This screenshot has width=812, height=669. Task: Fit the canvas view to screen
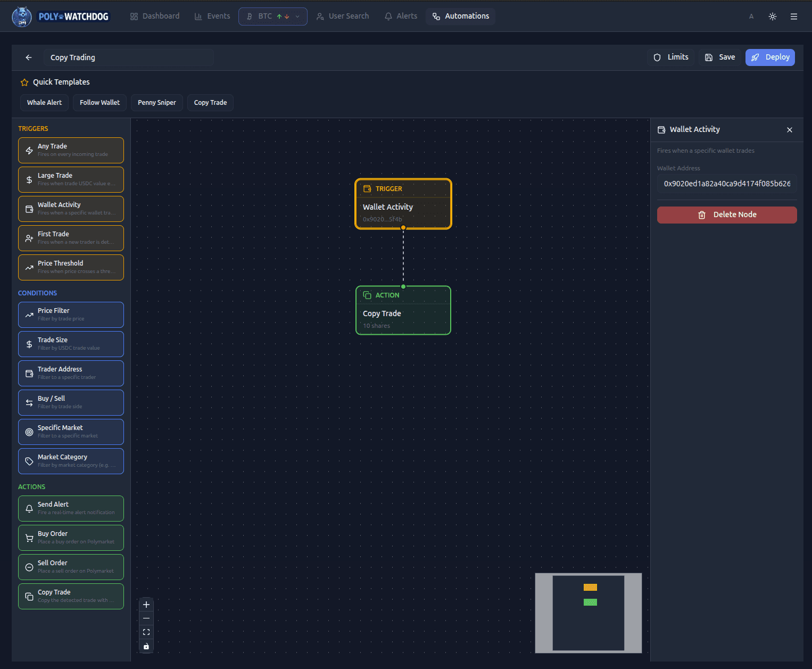(x=146, y=632)
